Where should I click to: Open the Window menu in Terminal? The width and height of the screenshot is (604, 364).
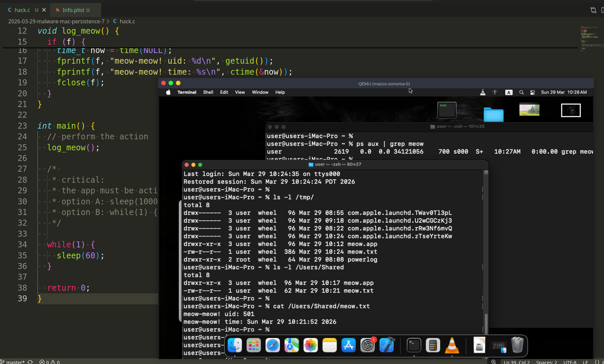pyautogui.click(x=260, y=92)
